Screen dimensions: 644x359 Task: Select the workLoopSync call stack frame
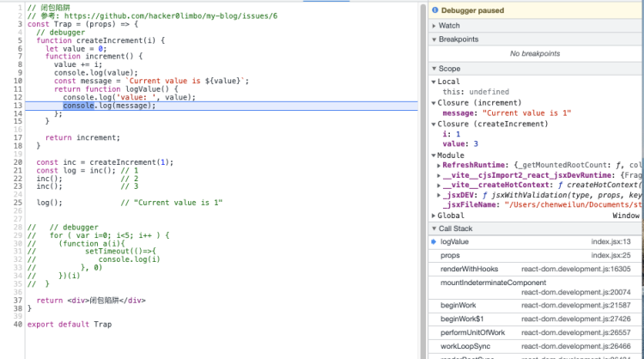click(x=536, y=346)
